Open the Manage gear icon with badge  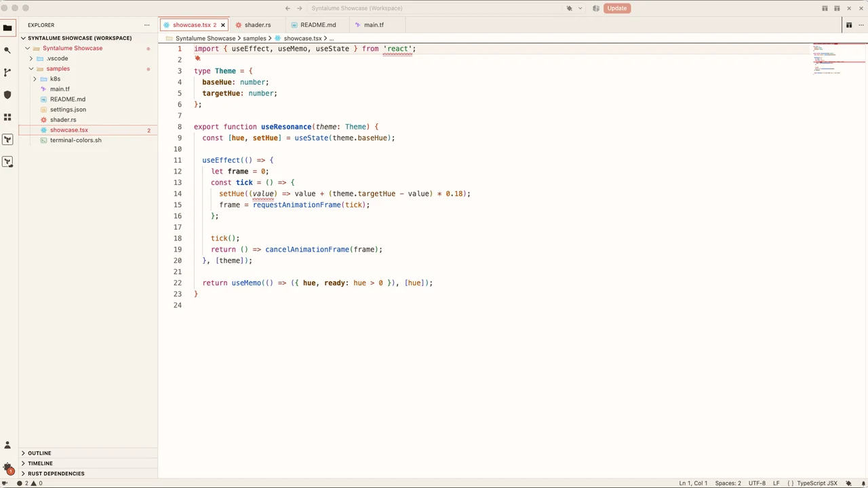click(7, 468)
